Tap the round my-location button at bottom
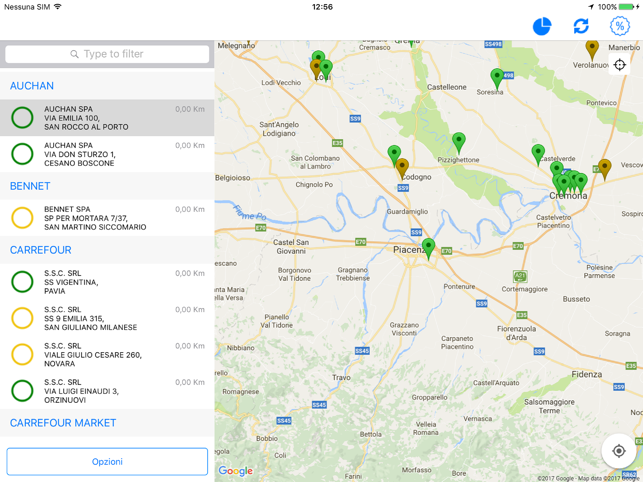The width and height of the screenshot is (643, 482). point(618,451)
